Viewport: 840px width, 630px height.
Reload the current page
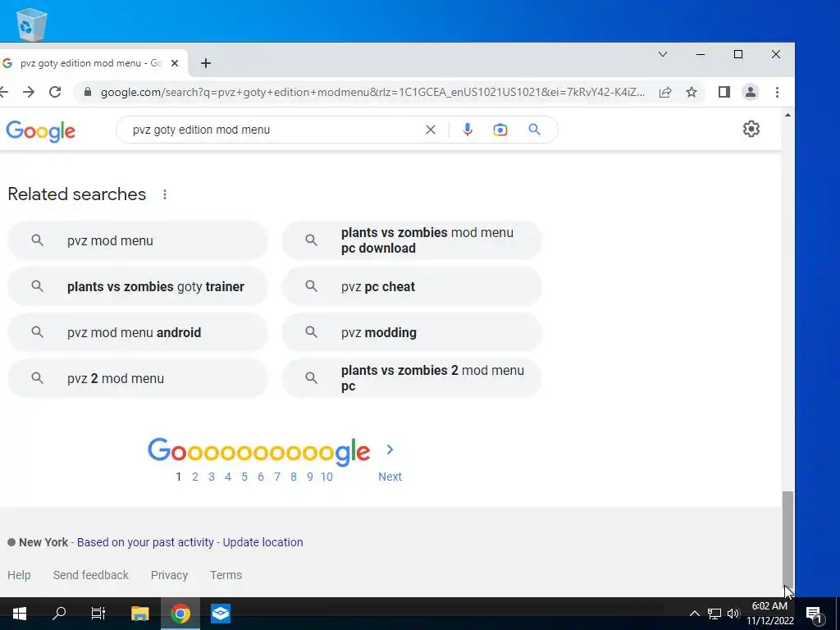coord(55,92)
